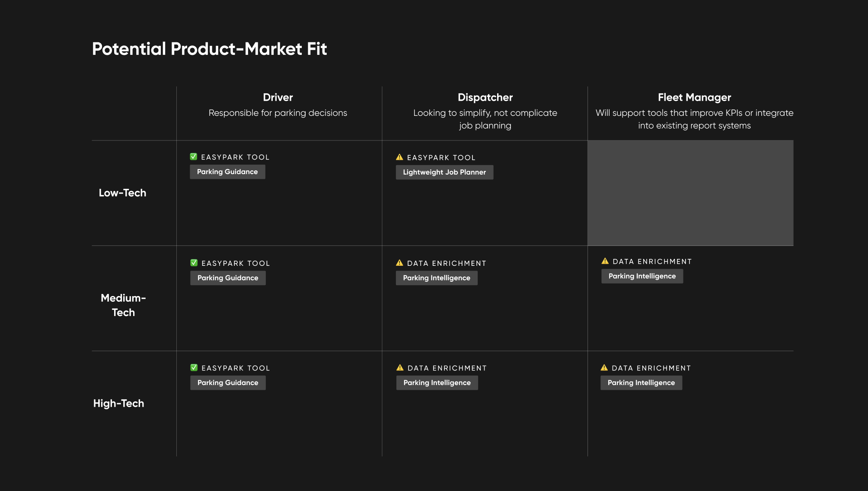Screen dimensions: 868x491
Task: Select the Lightweight Job Planner tag
Action: point(444,172)
